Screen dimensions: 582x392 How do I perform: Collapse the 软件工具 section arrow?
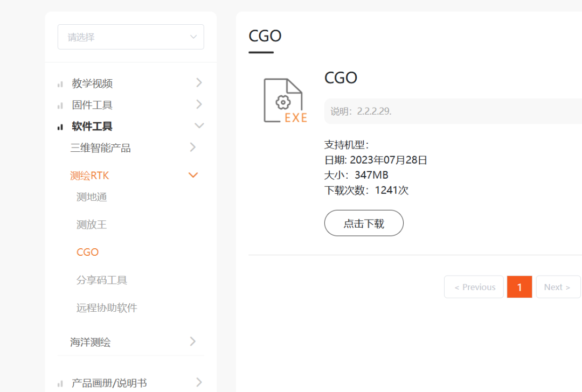click(x=199, y=125)
